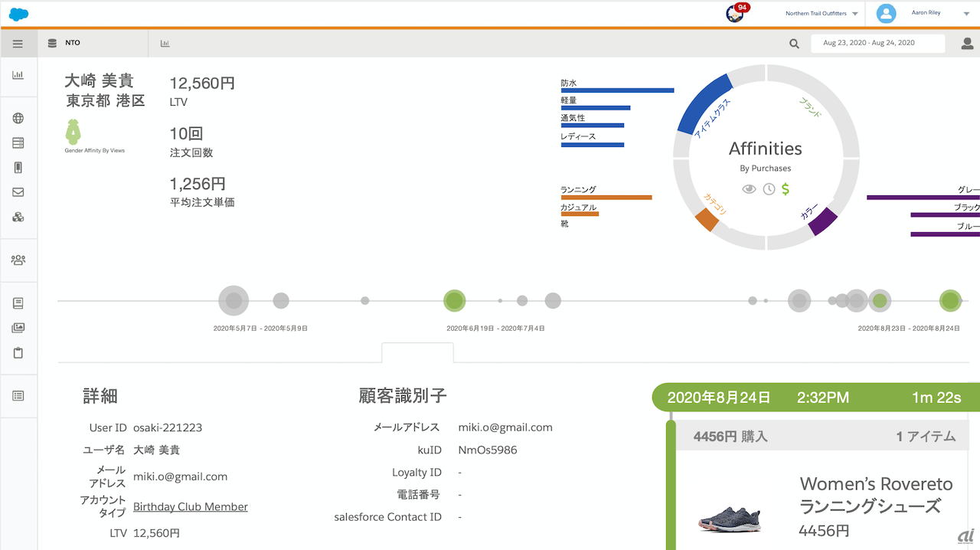Click the globe icon in sidebar

point(18,119)
